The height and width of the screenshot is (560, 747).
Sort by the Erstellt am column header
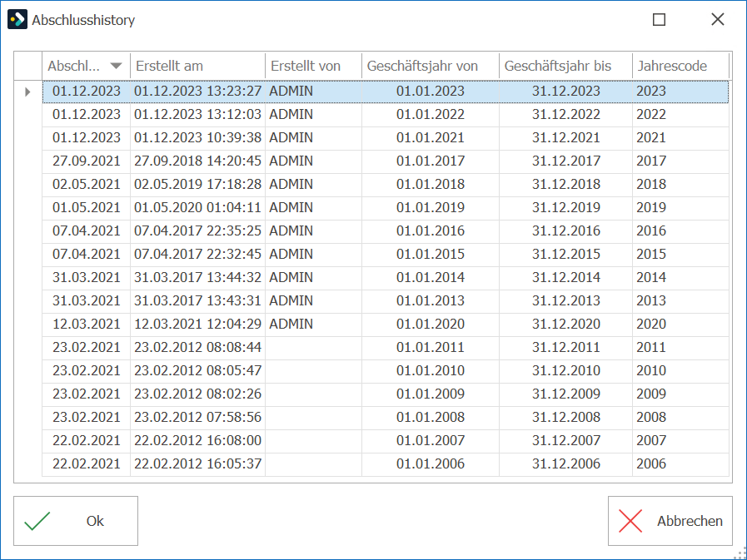197,66
